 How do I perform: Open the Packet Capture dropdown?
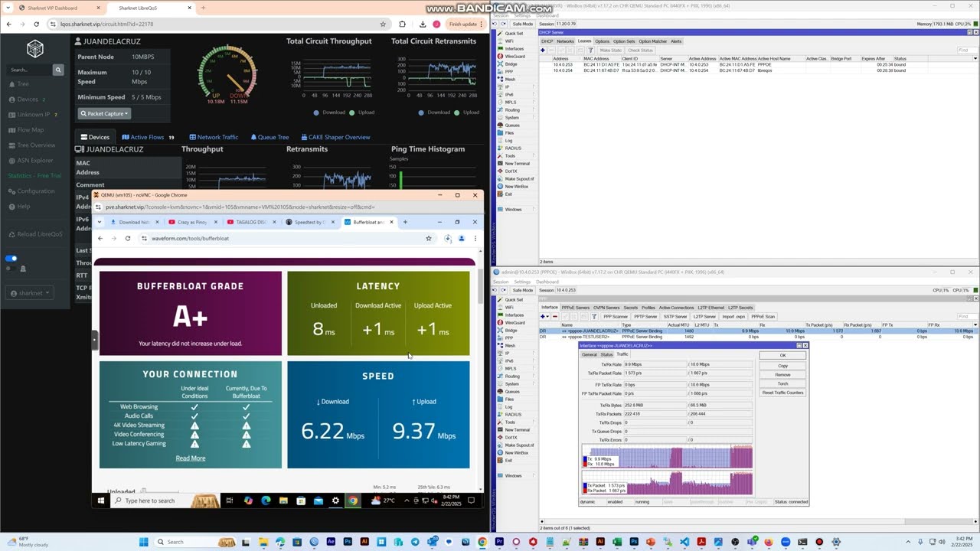tap(104, 113)
